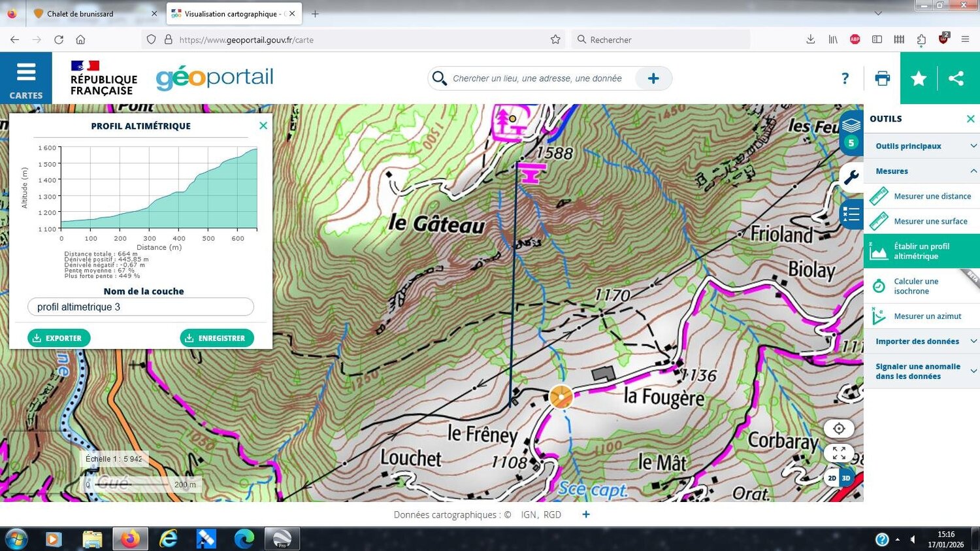Center map on my location
This screenshot has height=551, width=980.
tap(840, 429)
